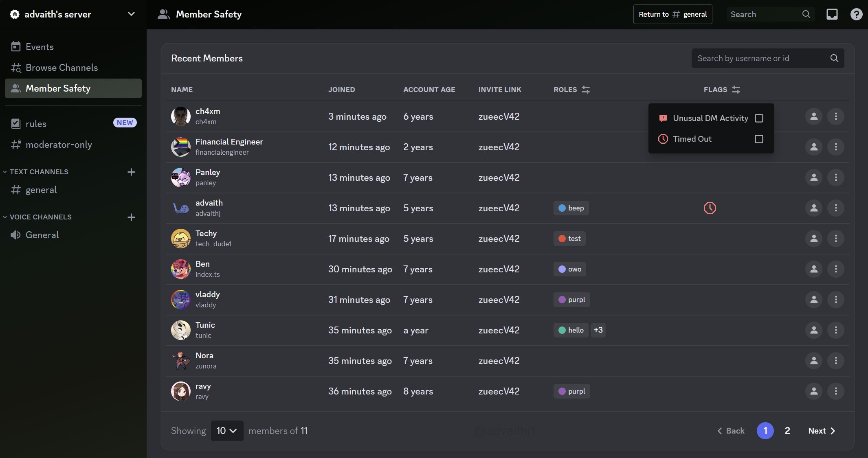Collapse the TEXT CHANNELS category
This screenshot has width=868, height=458.
[39, 172]
